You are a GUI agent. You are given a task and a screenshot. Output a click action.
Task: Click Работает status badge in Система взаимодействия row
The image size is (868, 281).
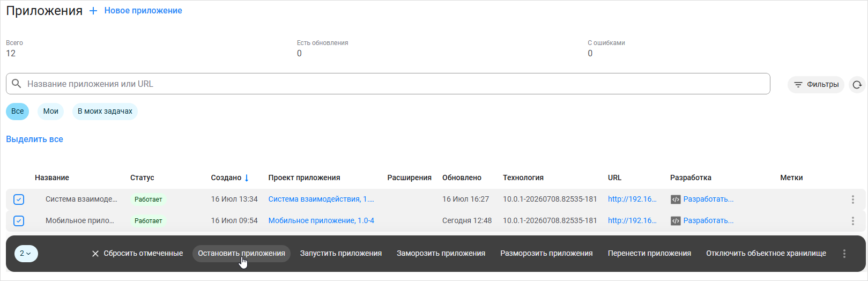coord(148,199)
